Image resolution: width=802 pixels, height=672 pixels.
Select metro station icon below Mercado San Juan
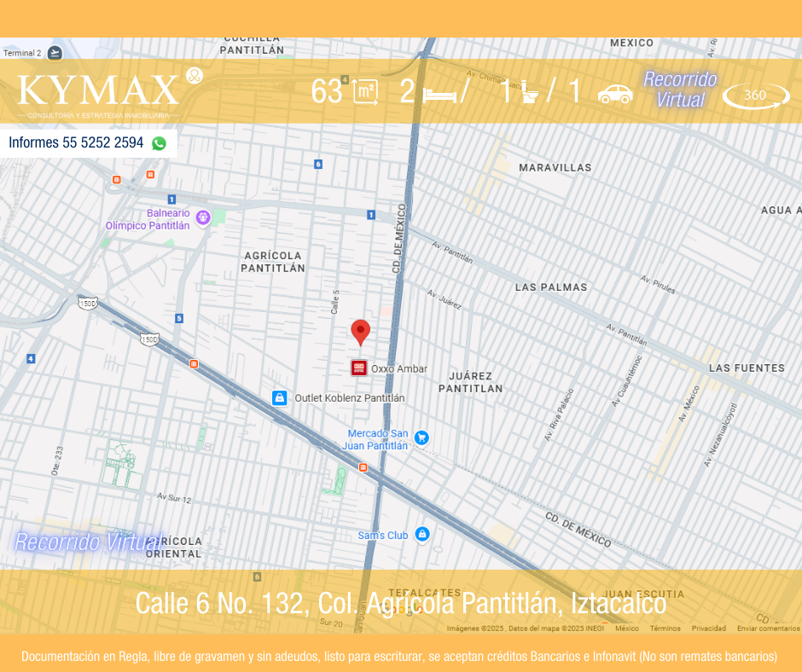(x=363, y=467)
